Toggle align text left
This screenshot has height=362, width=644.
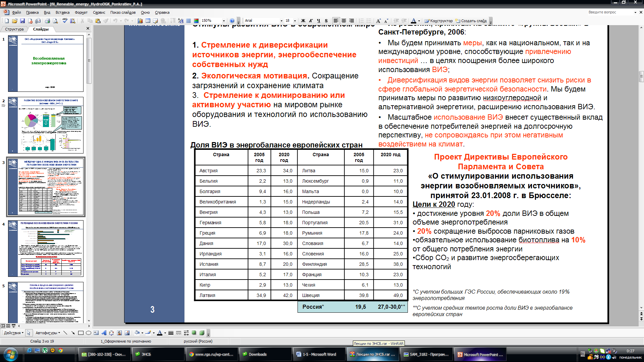click(x=336, y=21)
